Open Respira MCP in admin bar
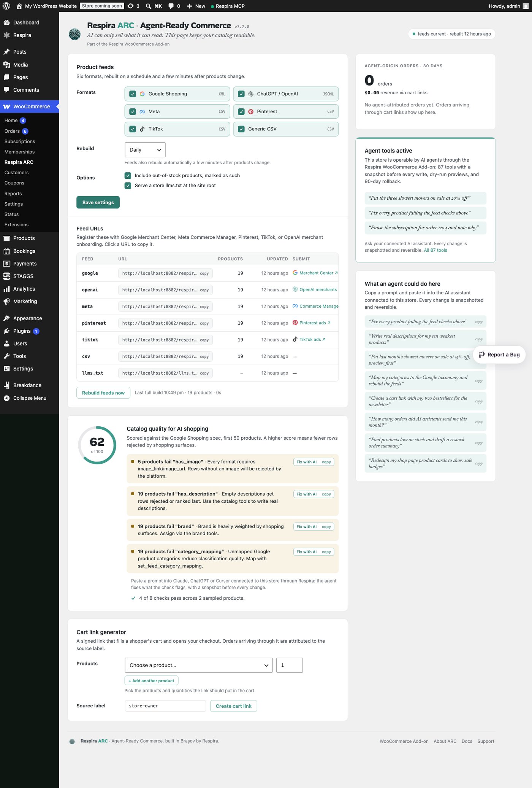 (228, 6)
